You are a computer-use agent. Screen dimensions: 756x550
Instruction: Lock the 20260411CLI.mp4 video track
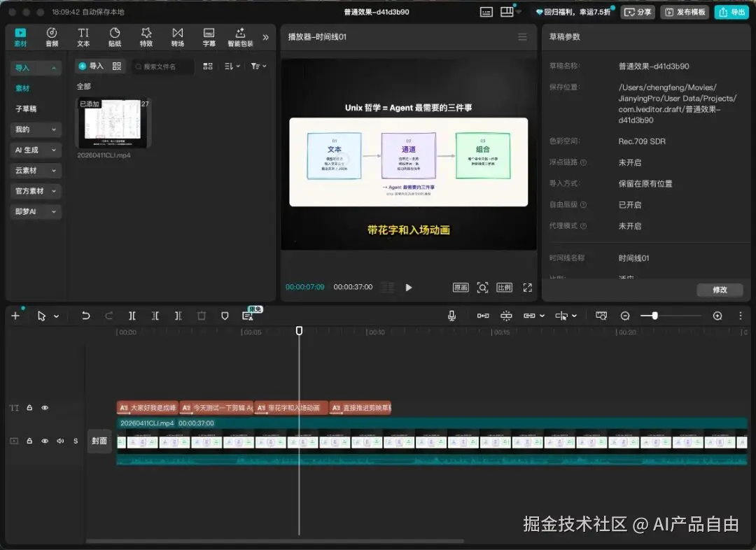pos(29,441)
